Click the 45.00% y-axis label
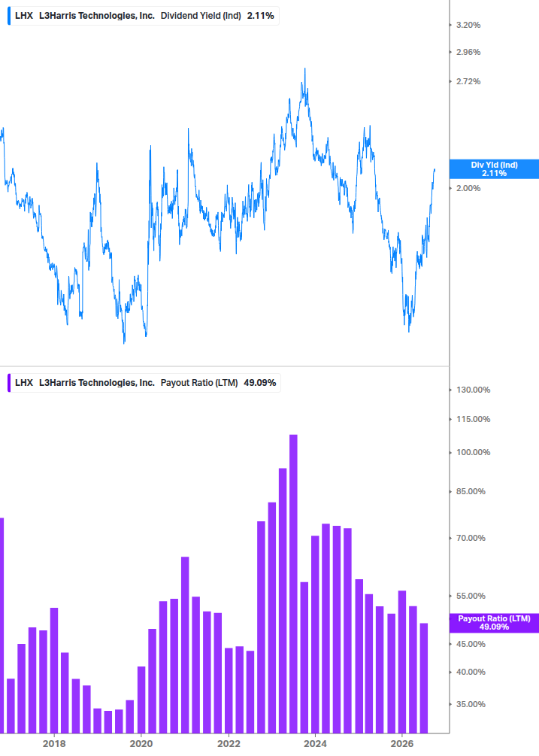 pyautogui.click(x=471, y=644)
